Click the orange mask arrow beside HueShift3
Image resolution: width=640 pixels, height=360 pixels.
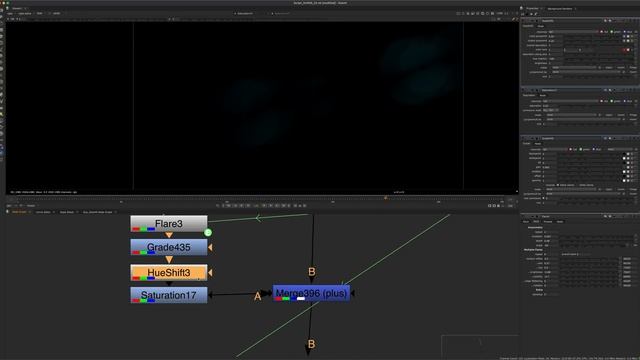tap(210, 272)
